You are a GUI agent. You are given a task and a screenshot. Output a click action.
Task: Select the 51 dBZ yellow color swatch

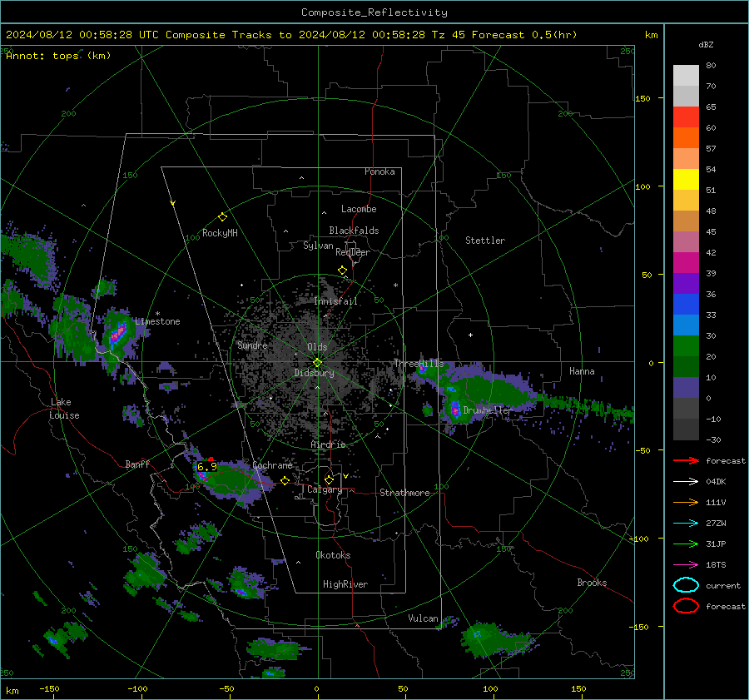686,180
